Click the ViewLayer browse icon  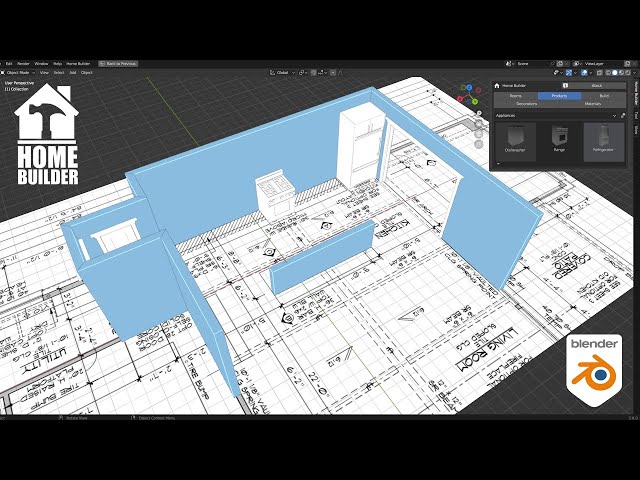577,64
